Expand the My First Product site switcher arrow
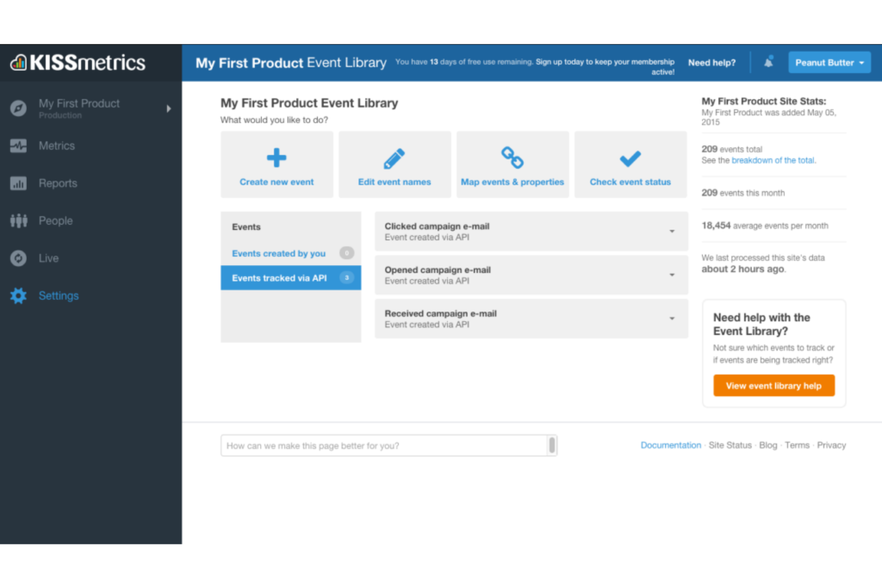 (169, 108)
